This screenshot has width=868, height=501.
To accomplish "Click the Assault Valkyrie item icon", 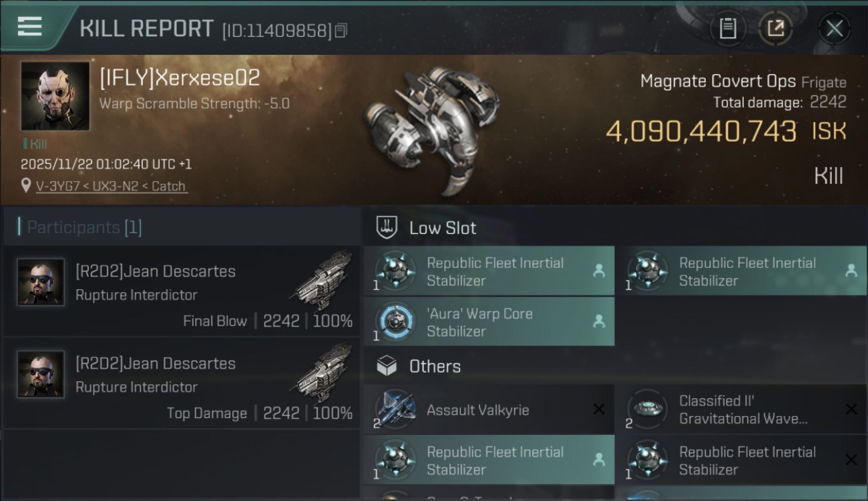I will pyautogui.click(x=395, y=409).
